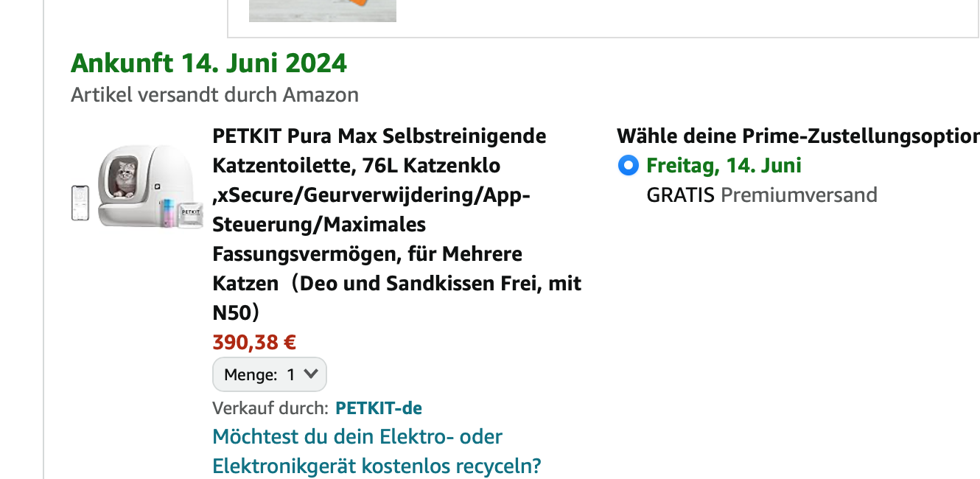Image resolution: width=980 pixels, height=479 pixels.
Task: Click the partial product image at the top
Action: (x=322, y=10)
